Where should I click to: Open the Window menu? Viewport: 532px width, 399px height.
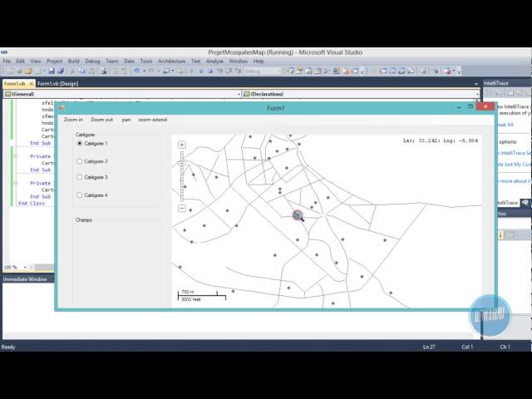239,61
